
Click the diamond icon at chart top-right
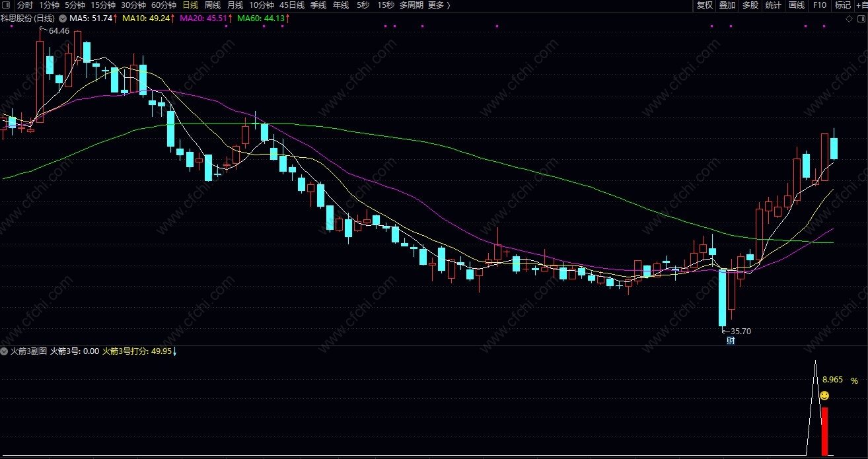coord(850,18)
